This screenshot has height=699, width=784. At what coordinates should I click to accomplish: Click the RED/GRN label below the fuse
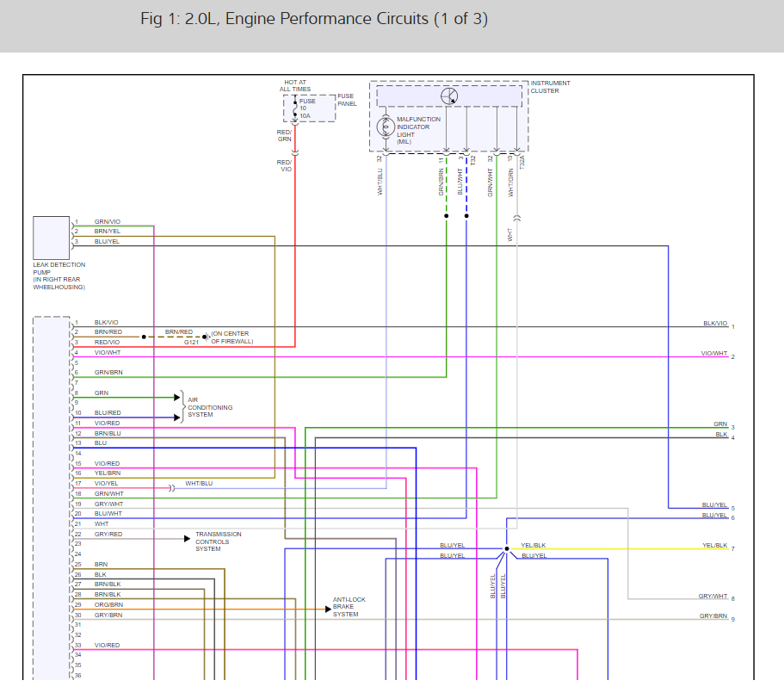point(285,135)
